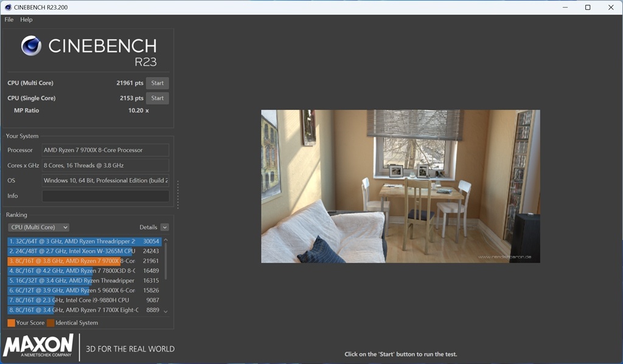The image size is (623, 364).
Task: Start the CPU Multi Core test
Action: pos(158,83)
